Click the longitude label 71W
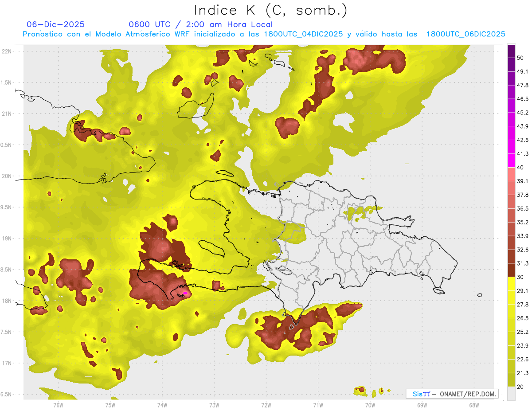This screenshot has width=532, height=411. pyautogui.click(x=318, y=405)
